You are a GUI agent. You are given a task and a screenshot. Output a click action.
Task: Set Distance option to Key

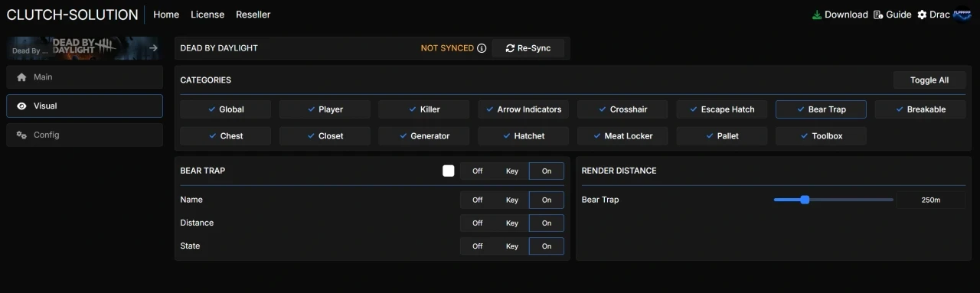[512, 223]
